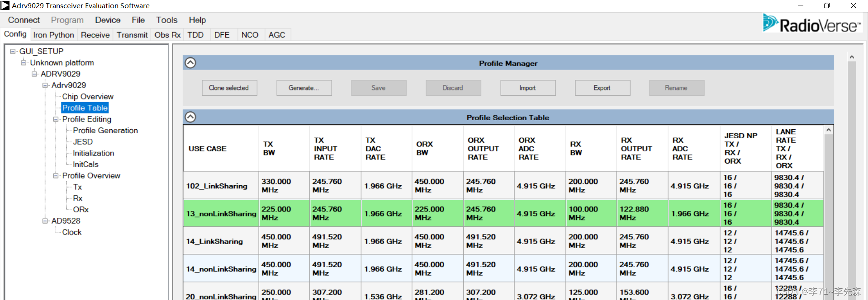Select the 14_nonLinkSharing use case row
The image size is (868, 300).
tap(503, 269)
